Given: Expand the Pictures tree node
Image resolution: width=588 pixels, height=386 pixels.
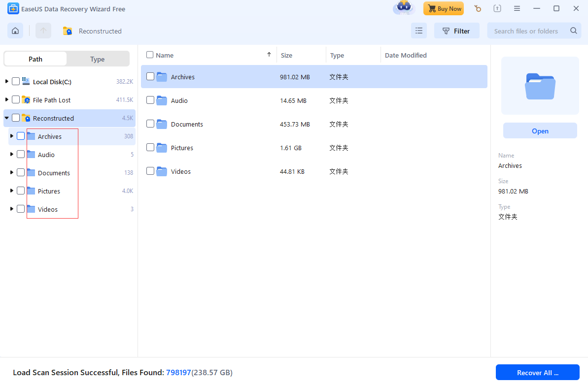Looking at the screenshot, I should [x=12, y=191].
